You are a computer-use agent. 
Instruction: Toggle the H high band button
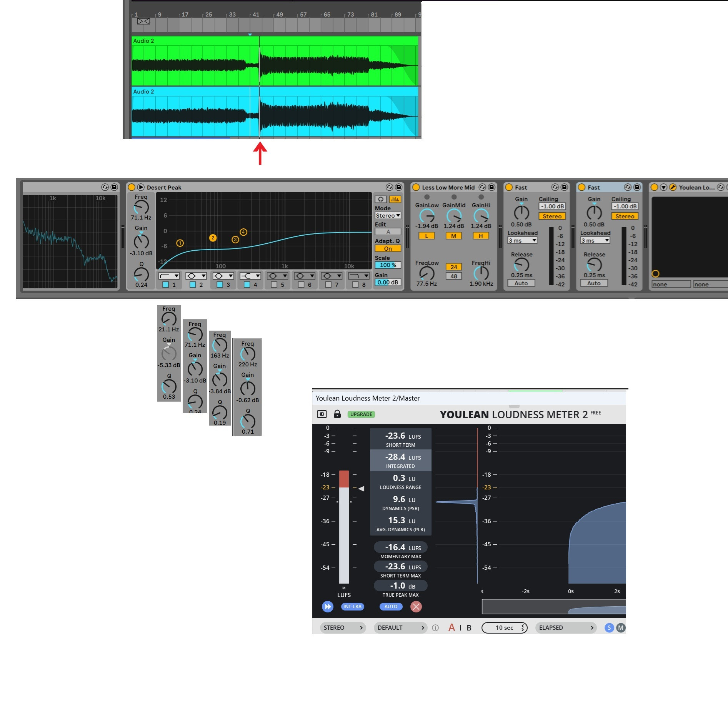(x=481, y=236)
